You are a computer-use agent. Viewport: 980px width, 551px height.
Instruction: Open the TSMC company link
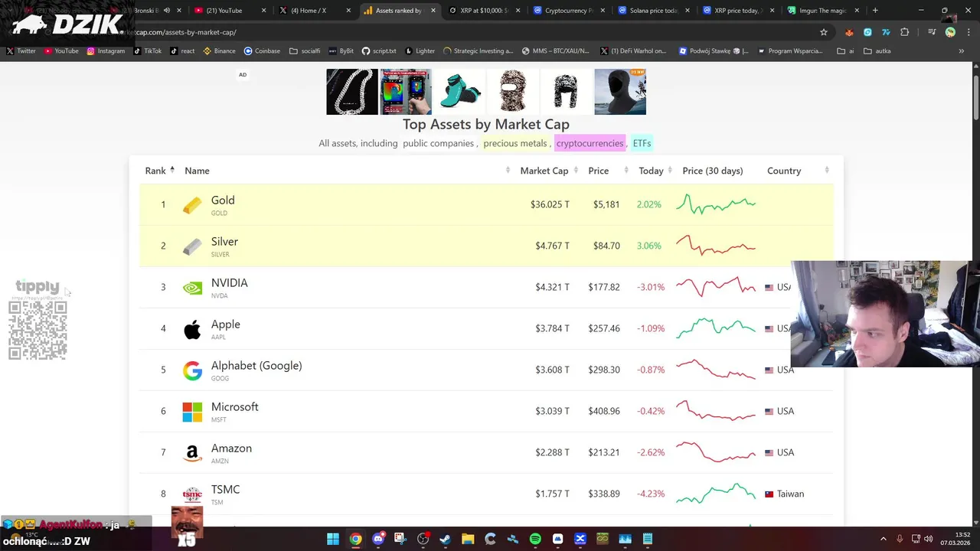[x=225, y=490]
